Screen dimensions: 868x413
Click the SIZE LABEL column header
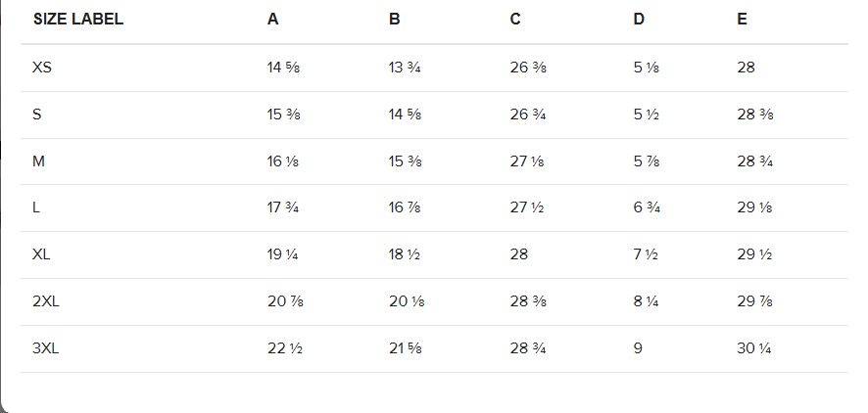[x=78, y=20]
